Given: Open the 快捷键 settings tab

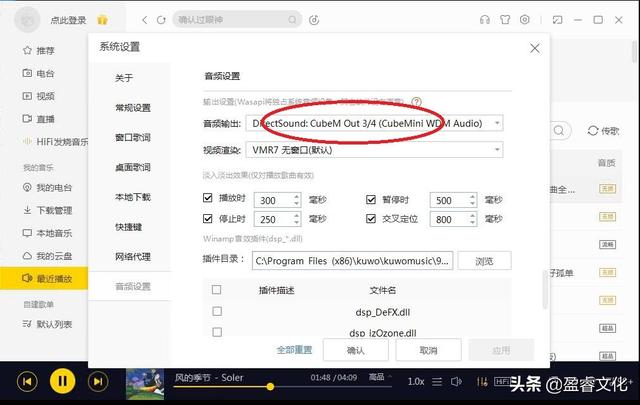Looking at the screenshot, I should point(129,227).
